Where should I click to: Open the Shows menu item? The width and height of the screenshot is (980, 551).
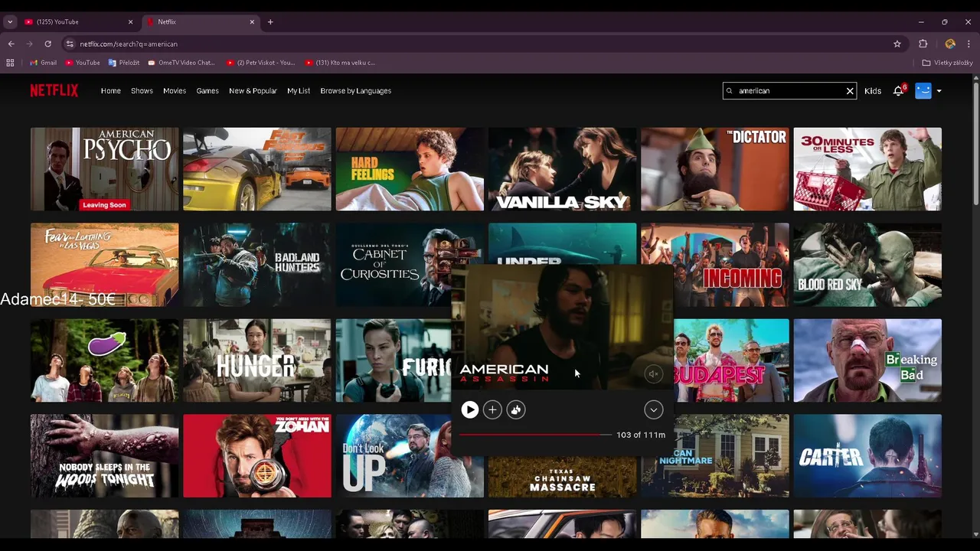point(142,91)
